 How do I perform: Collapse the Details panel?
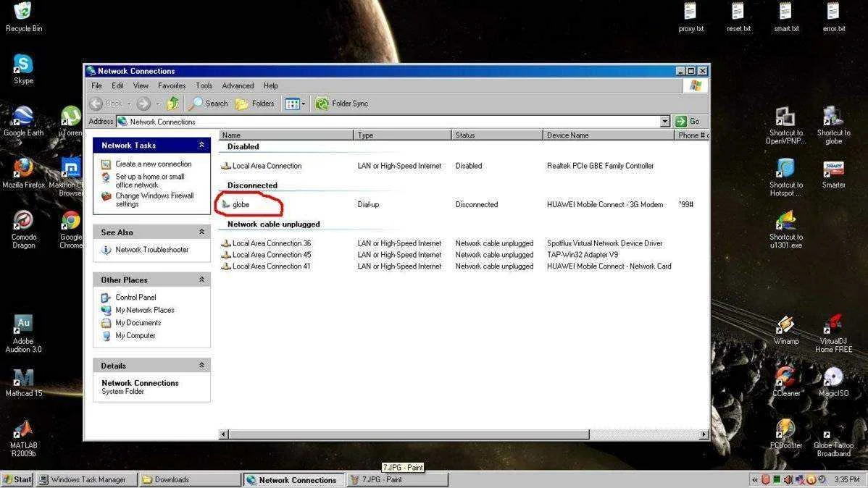coord(201,365)
